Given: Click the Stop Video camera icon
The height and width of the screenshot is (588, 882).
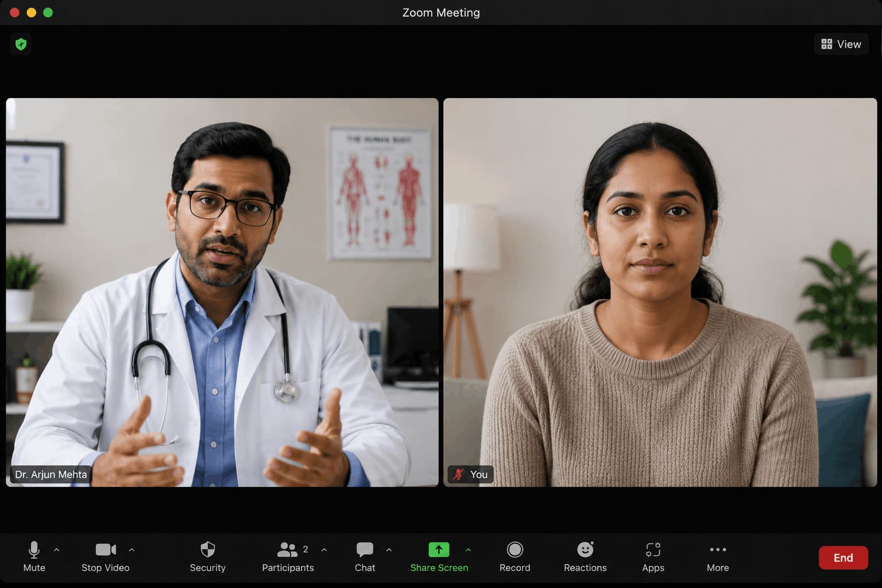Looking at the screenshot, I should [106, 550].
